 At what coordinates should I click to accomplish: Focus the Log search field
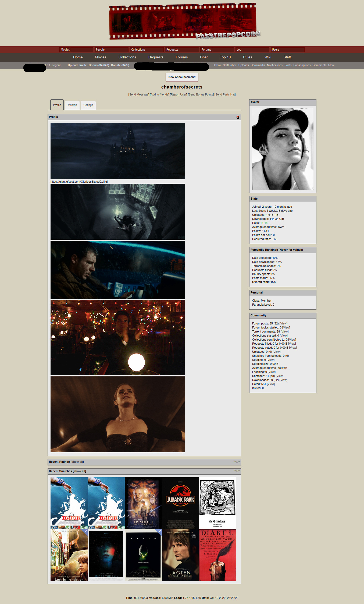tap(252, 50)
